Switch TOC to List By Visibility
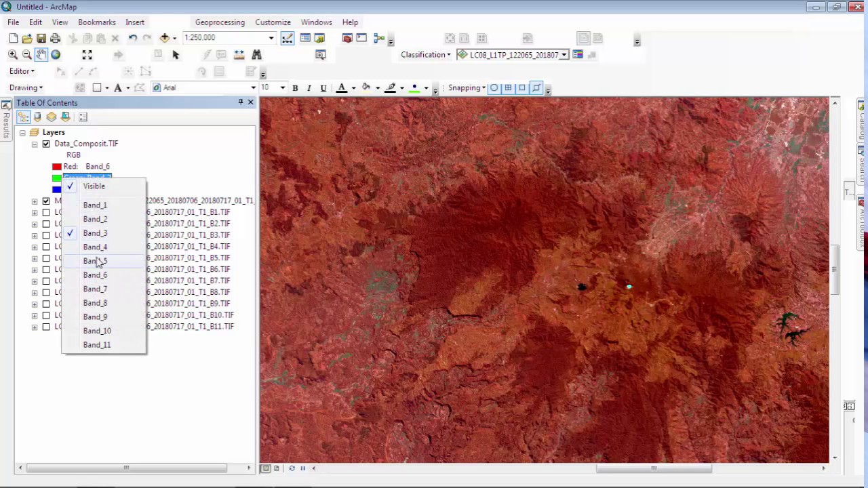The height and width of the screenshot is (488, 868). tap(52, 117)
